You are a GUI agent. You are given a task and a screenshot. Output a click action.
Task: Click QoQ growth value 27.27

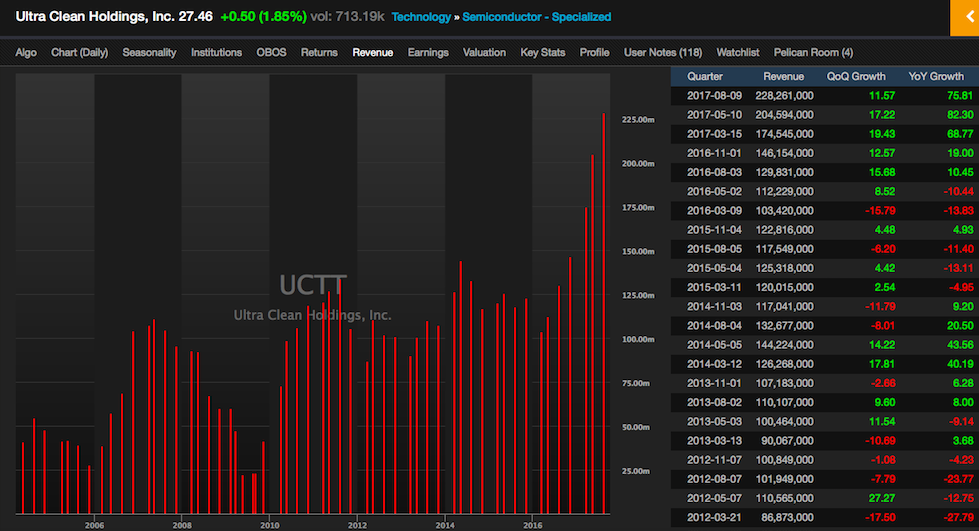(x=882, y=499)
